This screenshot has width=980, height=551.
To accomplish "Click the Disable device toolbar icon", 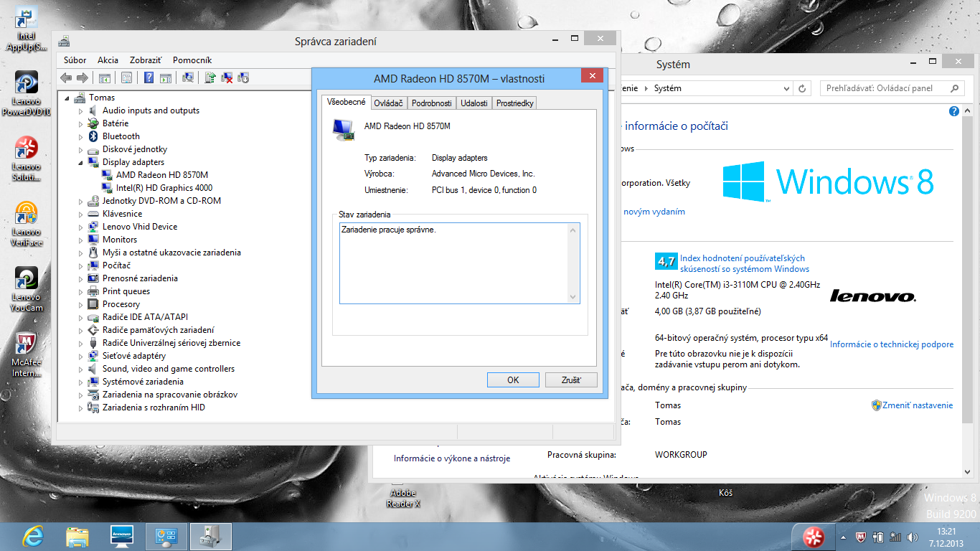I will [x=243, y=77].
